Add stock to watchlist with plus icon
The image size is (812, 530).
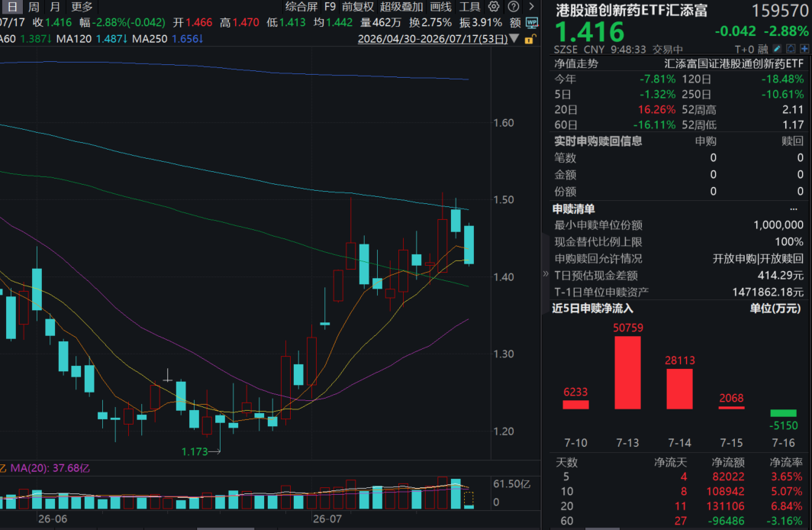tap(804, 49)
